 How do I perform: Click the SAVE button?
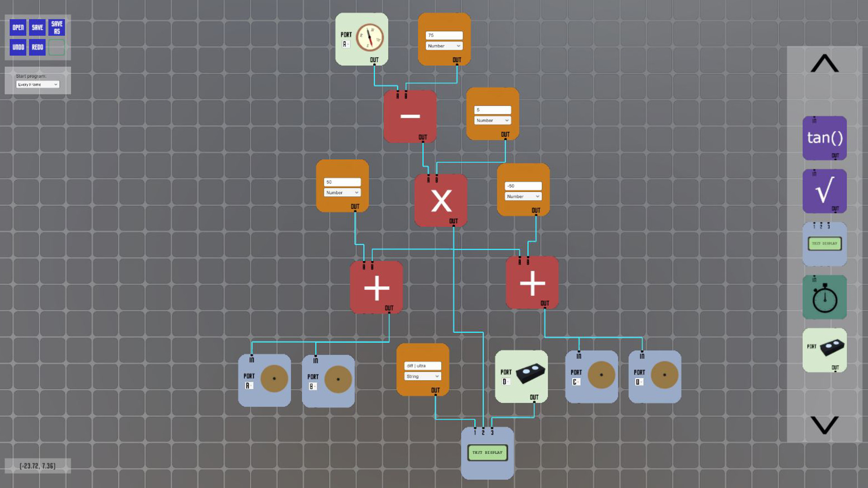point(38,28)
